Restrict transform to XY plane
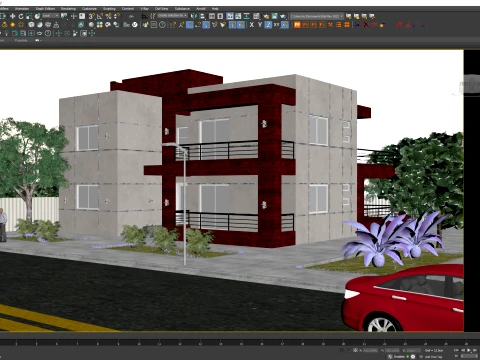Viewport: 480px width, 360px height. [x=277, y=25]
